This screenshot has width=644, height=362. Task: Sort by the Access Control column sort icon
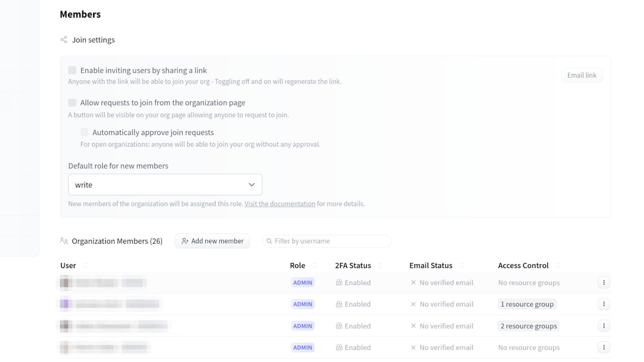pos(558,265)
